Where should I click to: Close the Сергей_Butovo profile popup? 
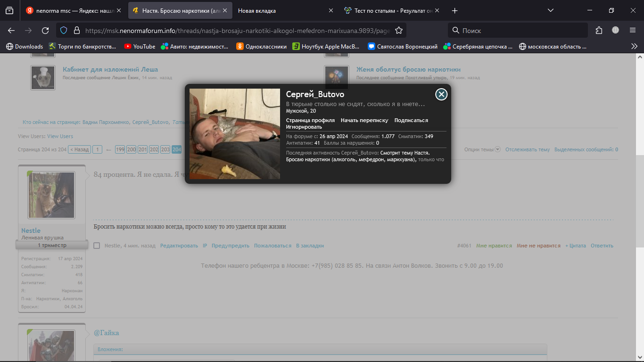pyautogui.click(x=441, y=94)
